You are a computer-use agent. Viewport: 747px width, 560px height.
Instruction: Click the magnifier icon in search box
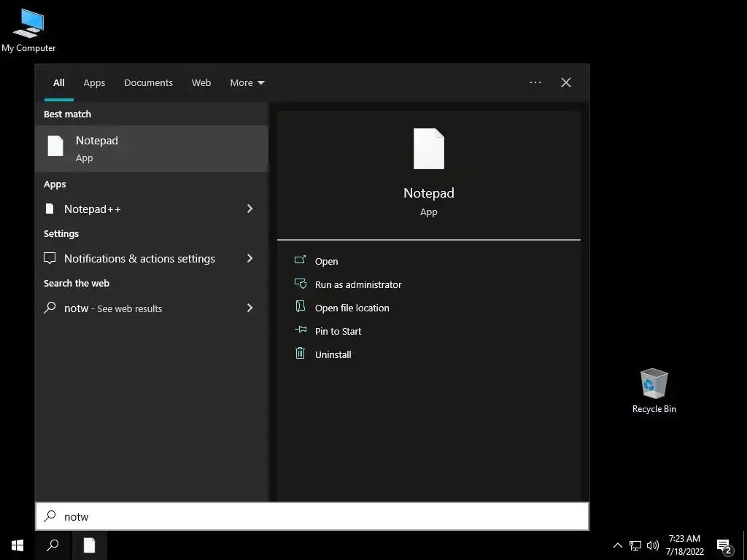[50, 516]
